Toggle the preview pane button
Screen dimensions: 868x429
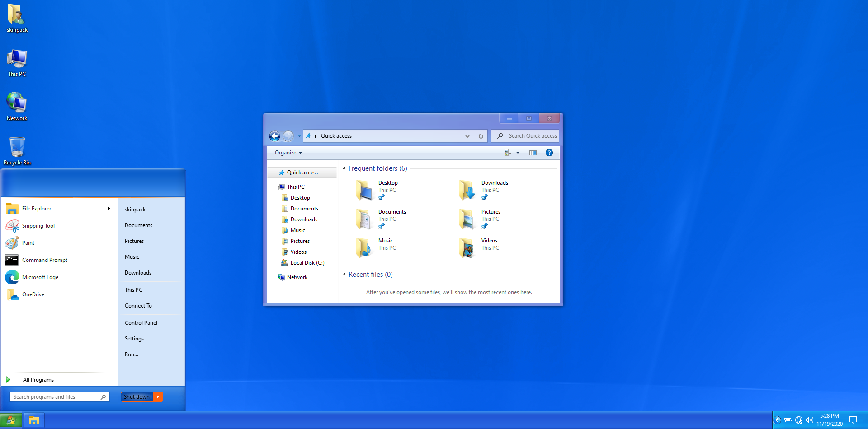tap(533, 153)
